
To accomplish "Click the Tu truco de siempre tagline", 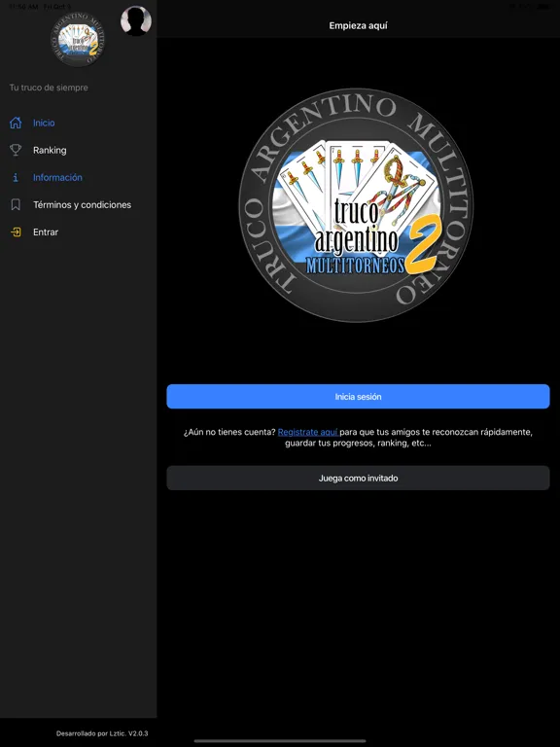I will [x=49, y=88].
